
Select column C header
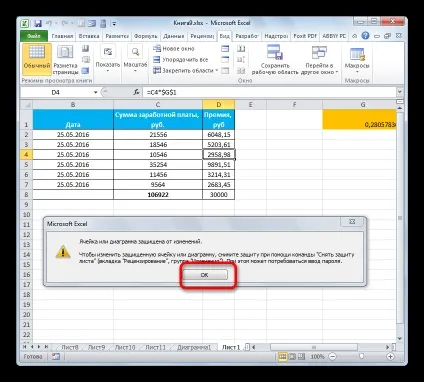coord(158,105)
